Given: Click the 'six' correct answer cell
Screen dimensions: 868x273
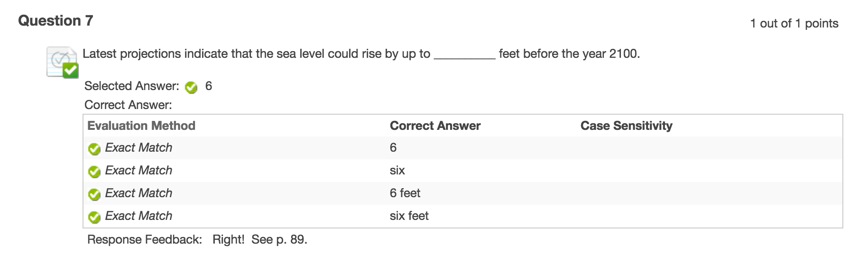Looking at the screenshot, I should tap(397, 171).
